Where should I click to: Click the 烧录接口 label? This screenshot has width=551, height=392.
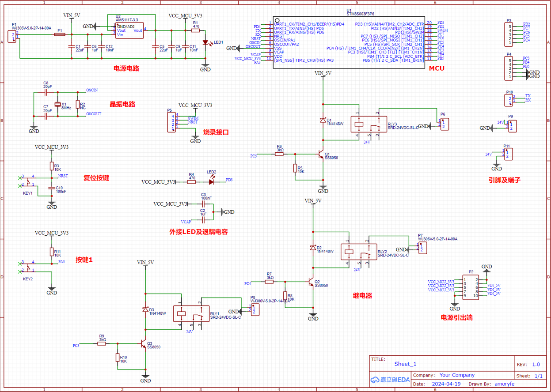pos(216,132)
